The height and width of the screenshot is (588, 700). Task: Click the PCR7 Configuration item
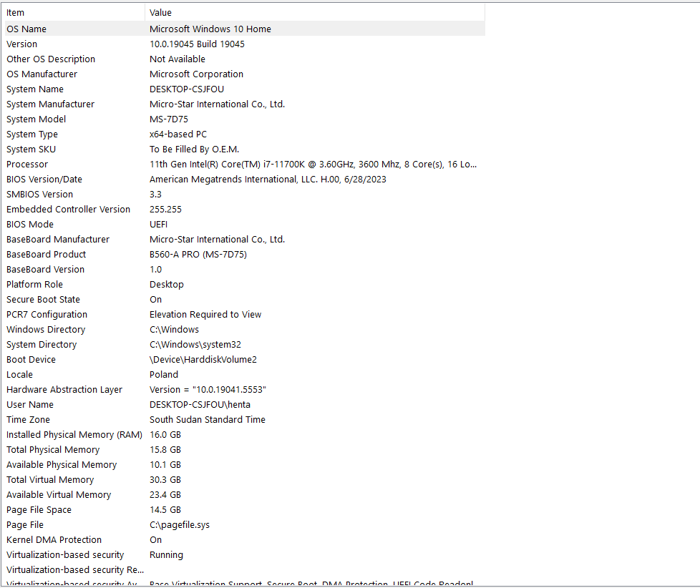click(47, 315)
